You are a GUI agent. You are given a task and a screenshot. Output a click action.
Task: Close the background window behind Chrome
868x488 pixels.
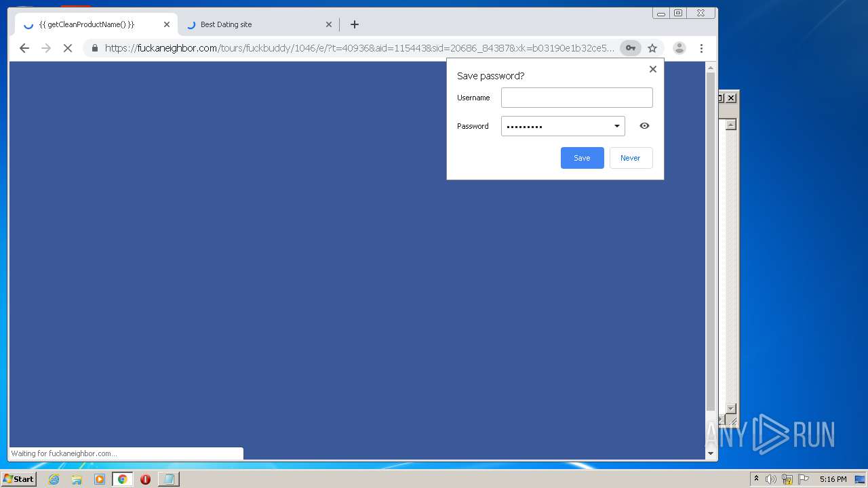coord(731,98)
